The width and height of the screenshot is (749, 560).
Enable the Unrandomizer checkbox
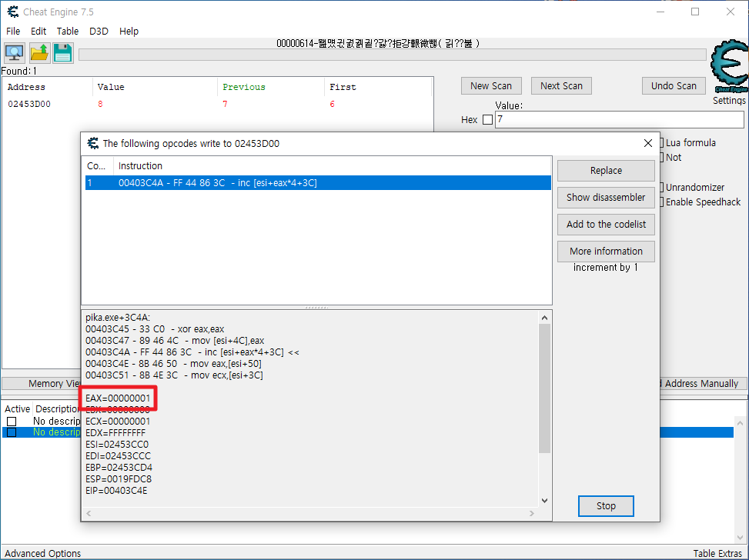pos(661,187)
